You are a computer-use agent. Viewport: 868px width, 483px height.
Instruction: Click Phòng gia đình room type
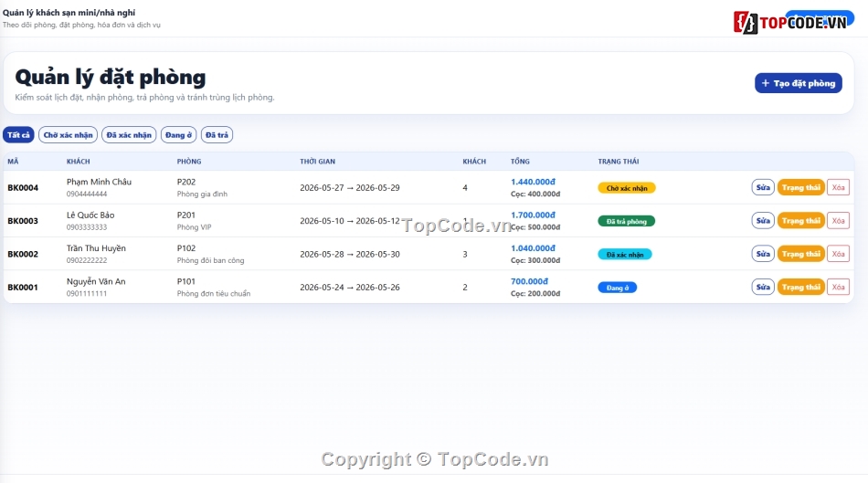point(202,194)
